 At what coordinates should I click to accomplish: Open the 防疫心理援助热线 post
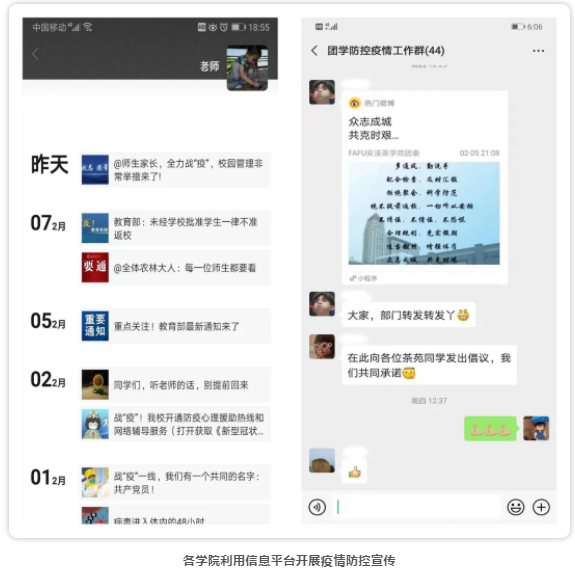click(x=175, y=424)
